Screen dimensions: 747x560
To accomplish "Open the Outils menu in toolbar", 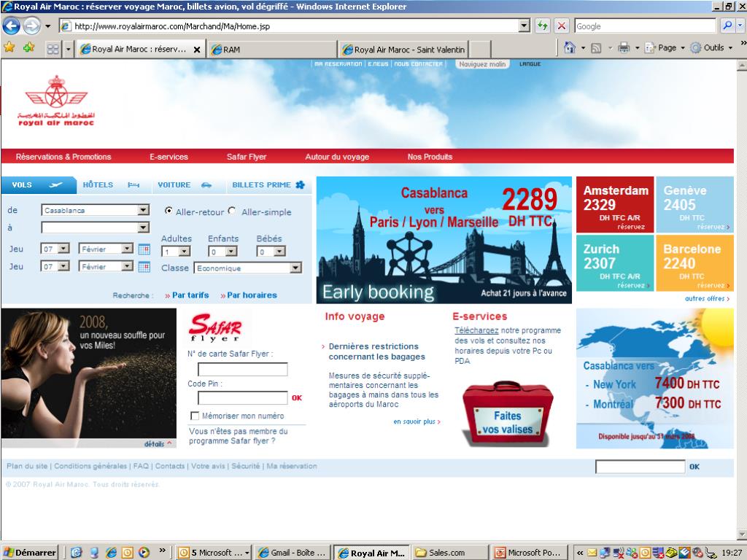I will tap(712, 47).
